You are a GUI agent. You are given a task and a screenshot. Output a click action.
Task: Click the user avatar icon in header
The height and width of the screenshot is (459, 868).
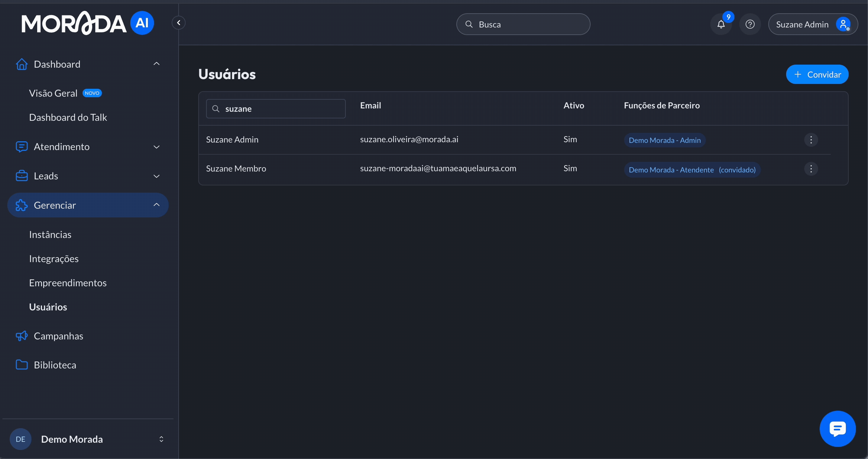coord(843,24)
